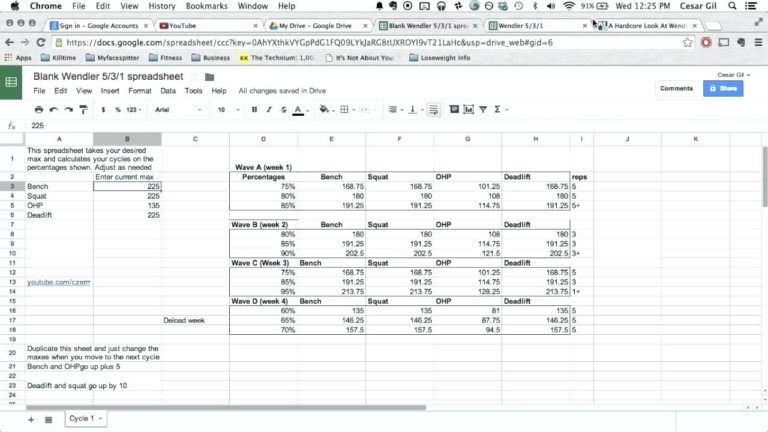Open the Format menu

pyautogui.click(x=140, y=91)
